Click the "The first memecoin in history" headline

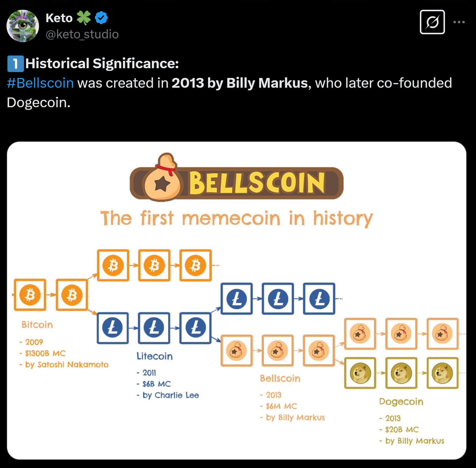(237, 218)
